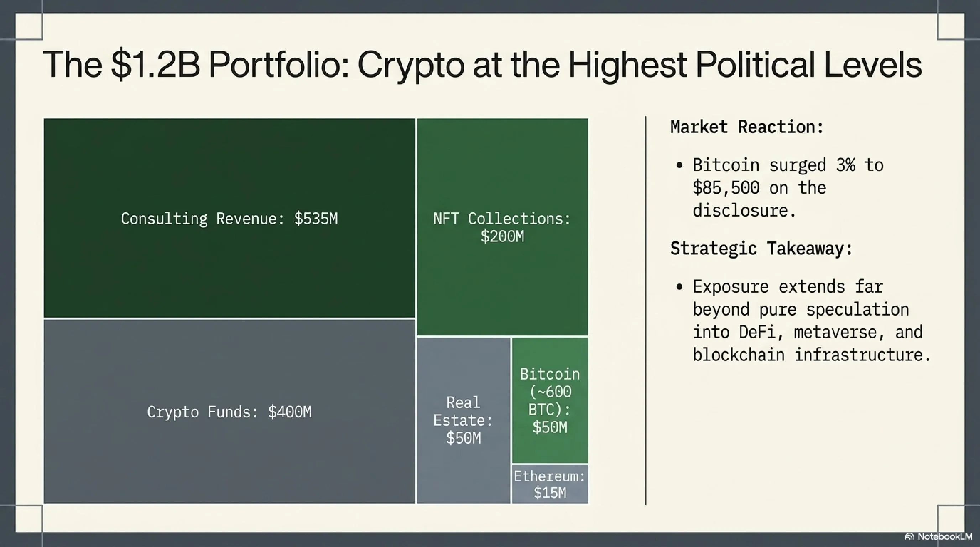Viewport: 980px width, 547px height.
Task: Click the bottom-right corner bracket decoration
Action: [x=951, y=519]
